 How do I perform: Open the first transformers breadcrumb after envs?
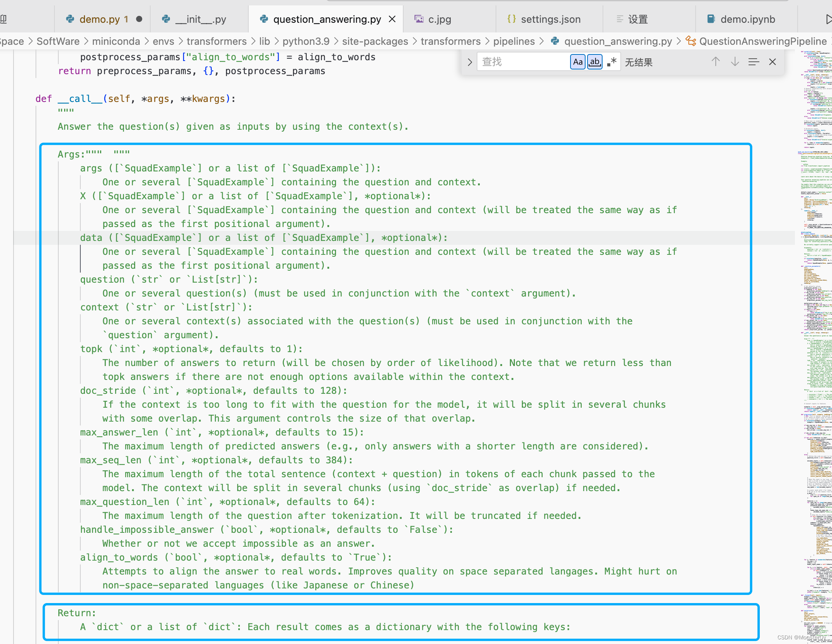click(217, 41)
